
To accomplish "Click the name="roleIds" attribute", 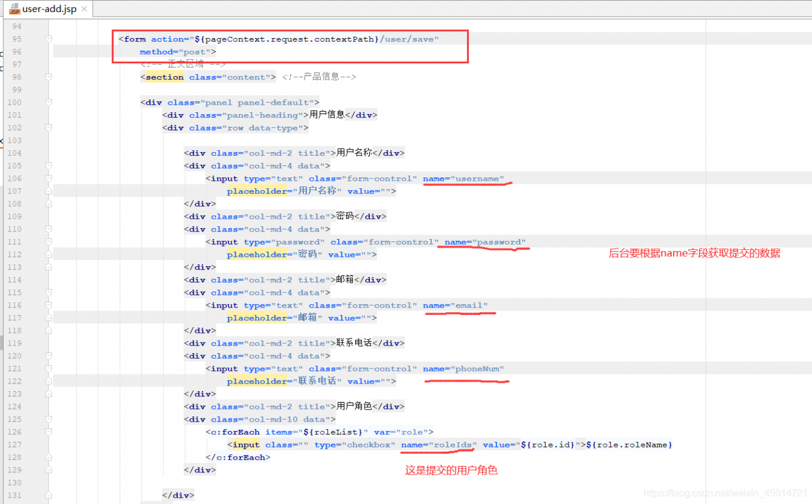I will pyautogui.click(x=439, y=445).
